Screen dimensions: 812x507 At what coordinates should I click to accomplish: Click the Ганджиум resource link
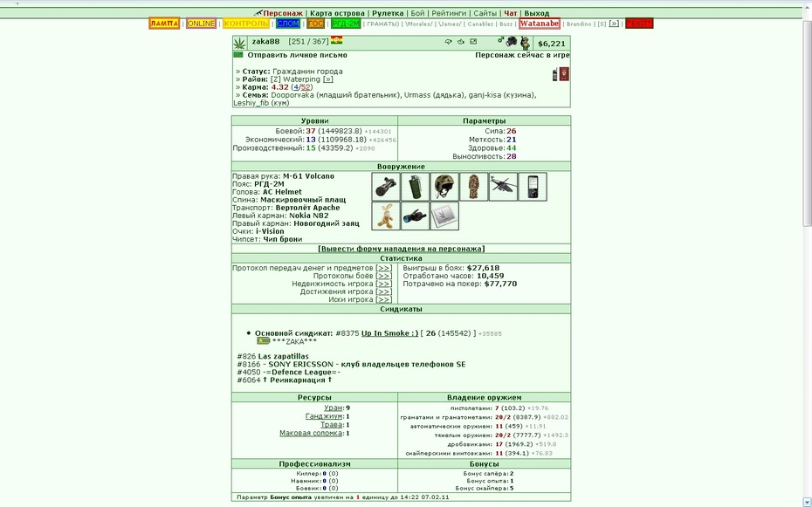coord(324,416)
